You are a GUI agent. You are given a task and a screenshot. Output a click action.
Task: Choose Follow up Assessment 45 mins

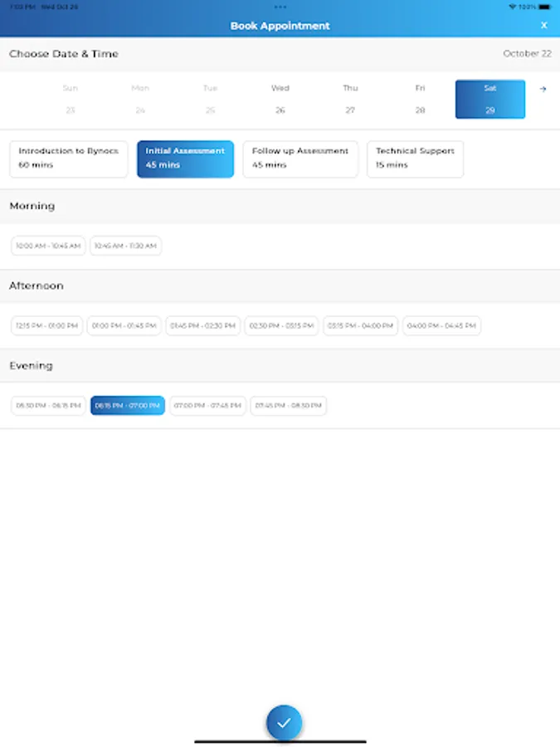click(300, 159)
